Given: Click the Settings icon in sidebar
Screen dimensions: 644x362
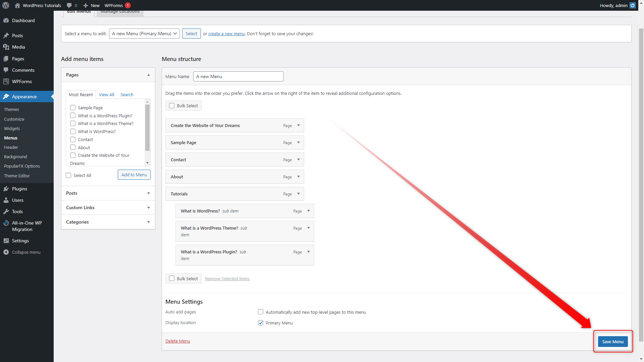Looking at the screenshot, I should coord(6,241).
